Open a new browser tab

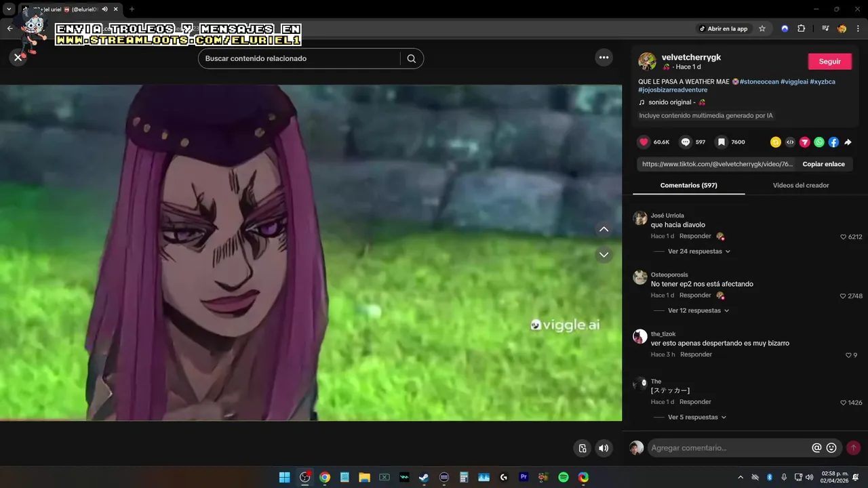(132, 9)
